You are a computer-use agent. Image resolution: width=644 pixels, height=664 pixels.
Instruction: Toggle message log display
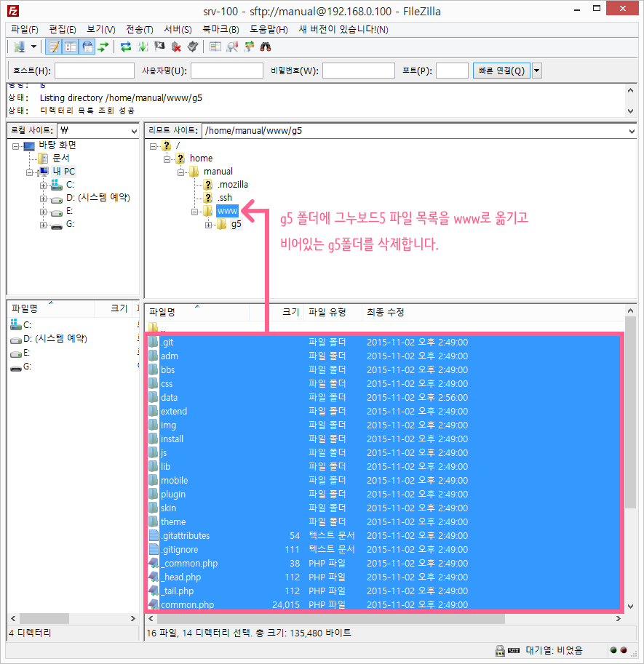pyautogui.click(x=54, y=47)
